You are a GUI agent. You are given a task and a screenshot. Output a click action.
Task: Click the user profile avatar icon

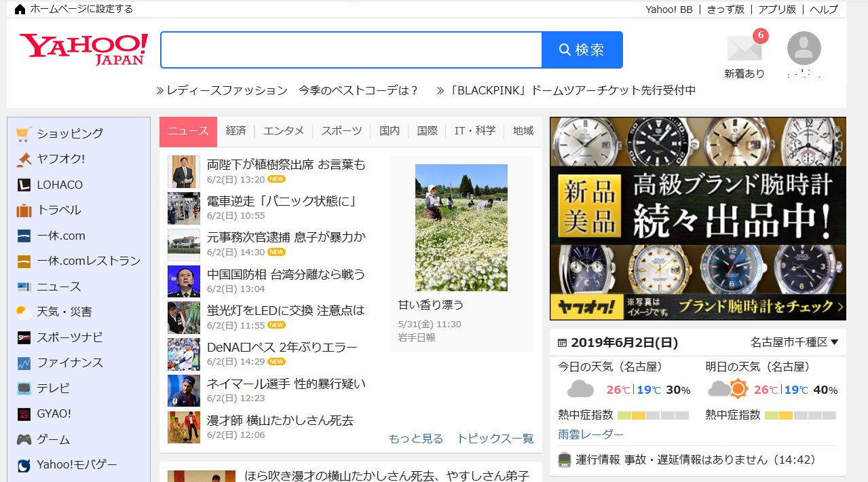pos(804,48)
